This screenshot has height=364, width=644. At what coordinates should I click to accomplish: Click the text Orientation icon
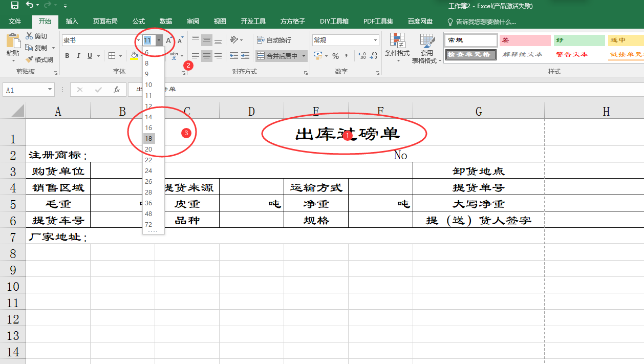pos(234,40)
